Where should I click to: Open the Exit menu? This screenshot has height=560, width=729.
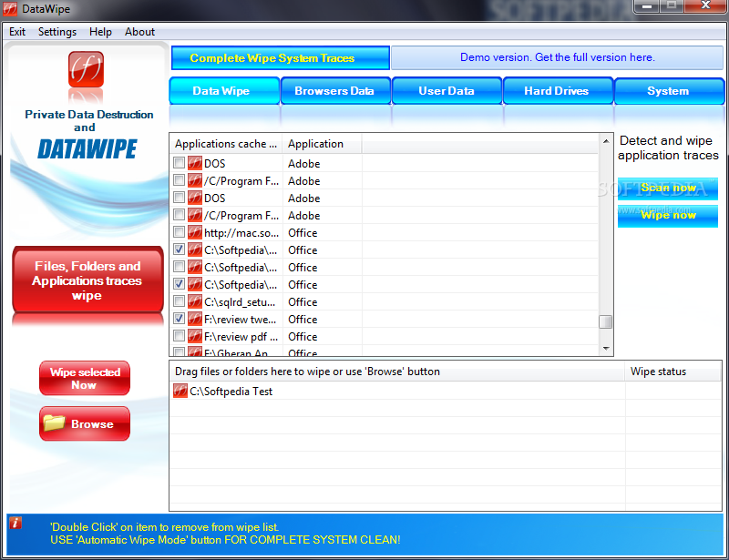[17, 32]
